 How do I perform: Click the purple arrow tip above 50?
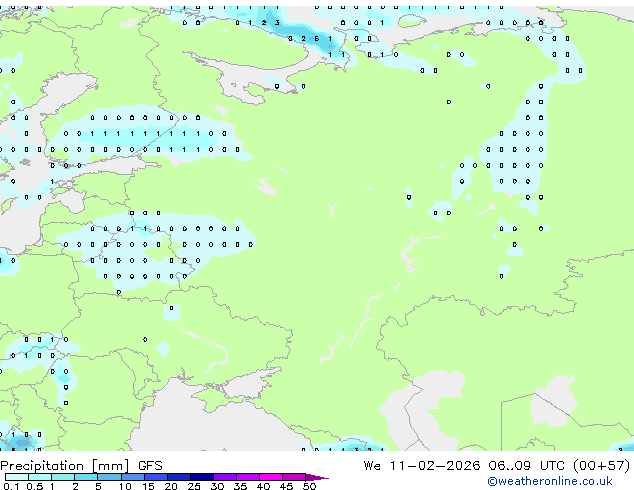point(316,477)
